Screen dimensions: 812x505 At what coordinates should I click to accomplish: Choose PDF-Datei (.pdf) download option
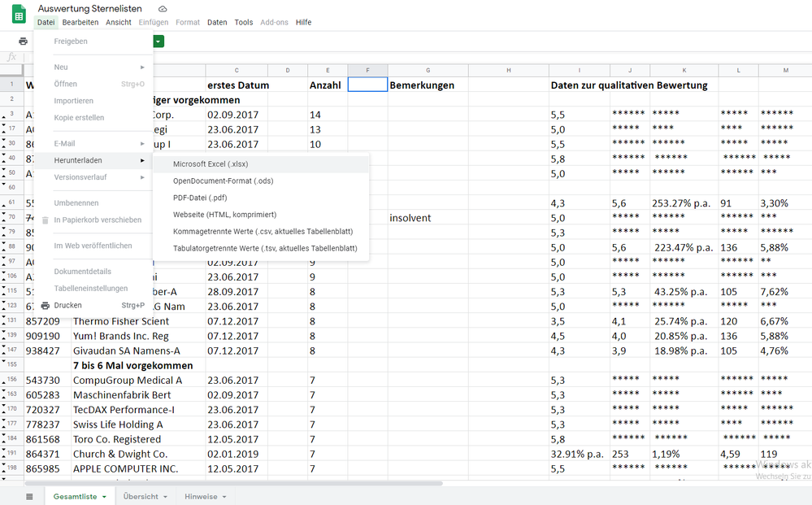click(200, 198)
